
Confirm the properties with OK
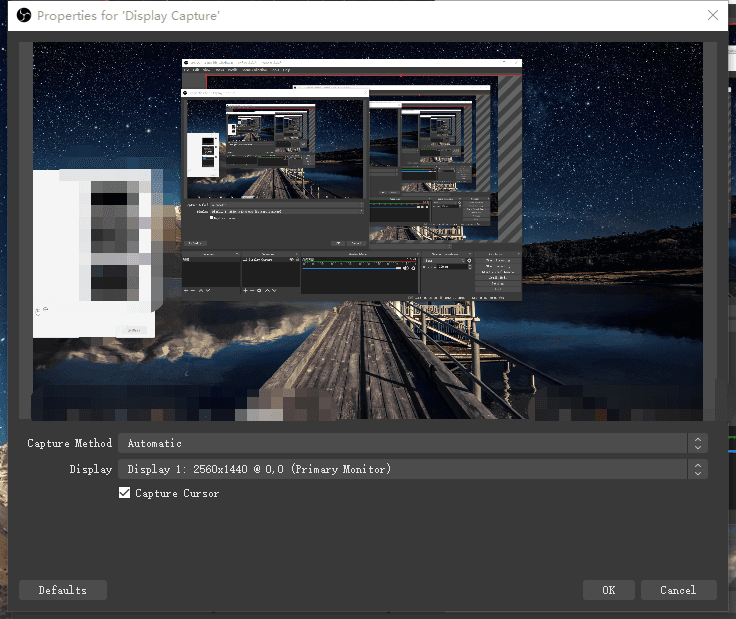click(x=608, y=590)
